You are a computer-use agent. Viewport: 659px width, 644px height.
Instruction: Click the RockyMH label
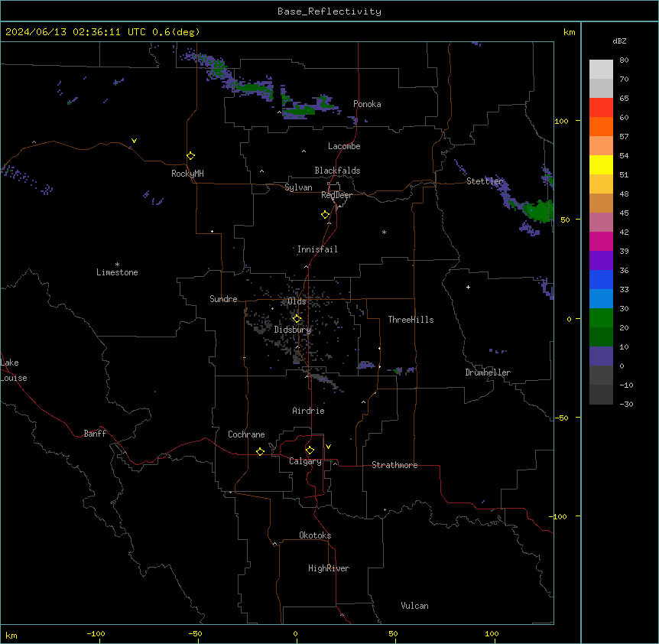187,174
